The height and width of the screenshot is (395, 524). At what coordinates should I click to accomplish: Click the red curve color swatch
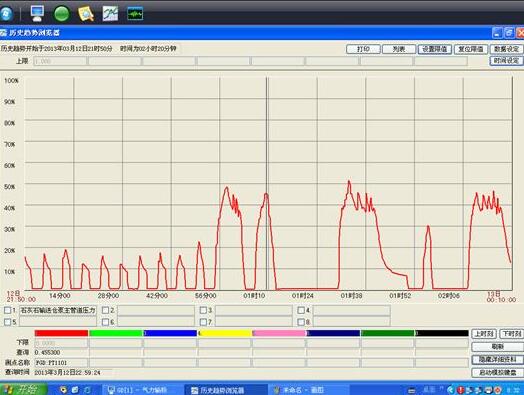click(x=61, y=333)
